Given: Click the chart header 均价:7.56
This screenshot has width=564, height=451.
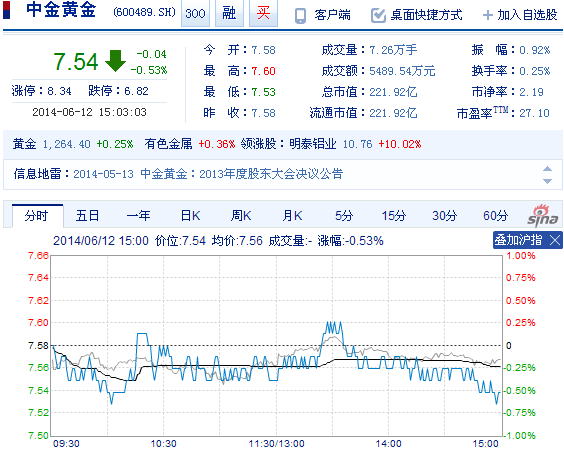Looking at the screenshot, I should coord(237,241).
